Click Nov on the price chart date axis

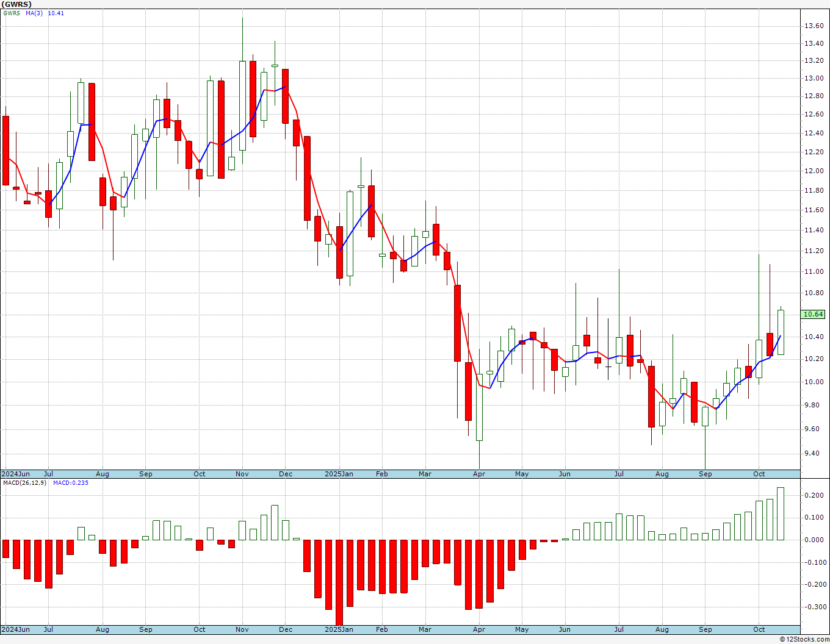(x=242, y=474)
